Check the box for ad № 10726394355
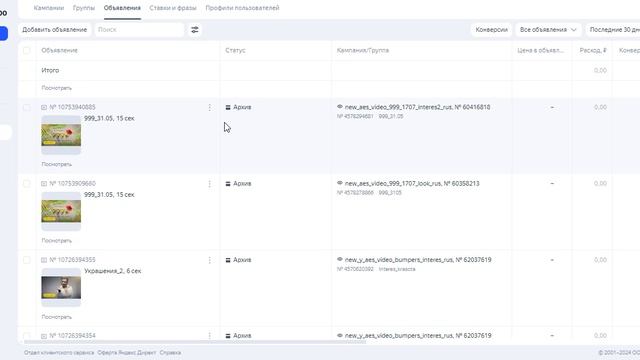 pos(27,260)
